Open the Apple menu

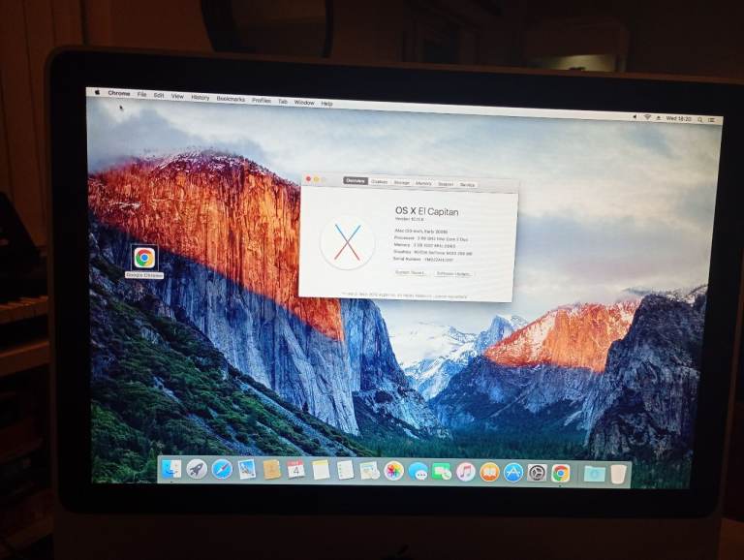96,93
